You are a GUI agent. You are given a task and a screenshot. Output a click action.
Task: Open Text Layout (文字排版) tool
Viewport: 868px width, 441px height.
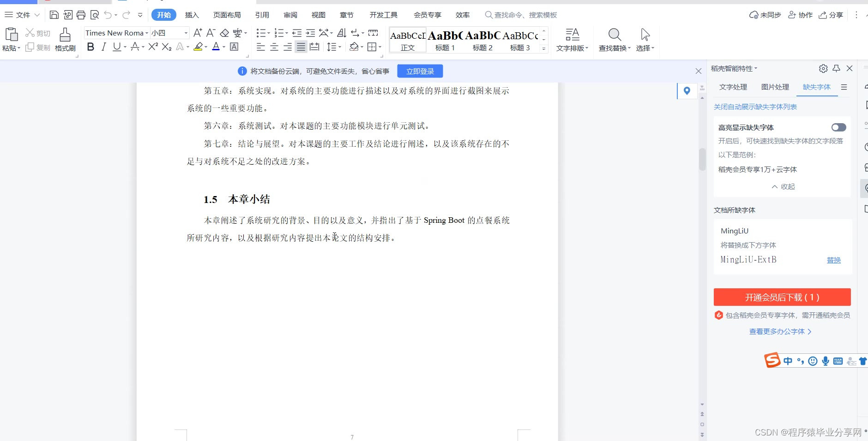coord(572,40)
